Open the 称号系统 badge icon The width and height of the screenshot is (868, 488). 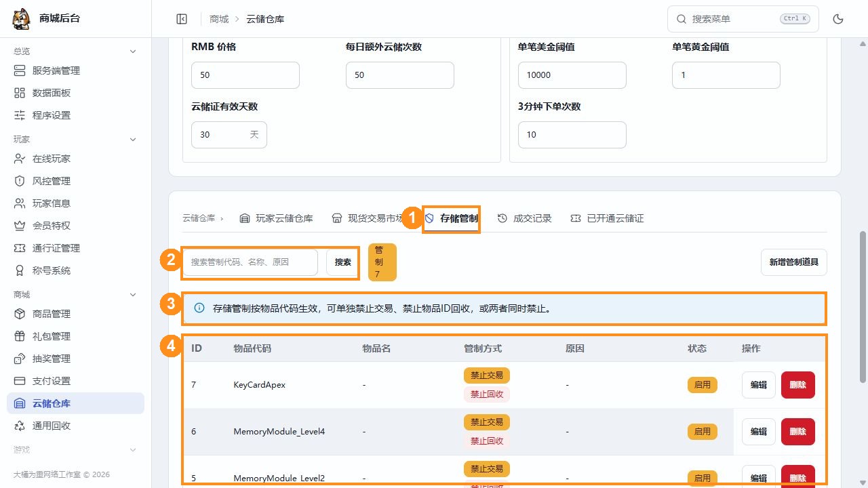click(20, 270)
